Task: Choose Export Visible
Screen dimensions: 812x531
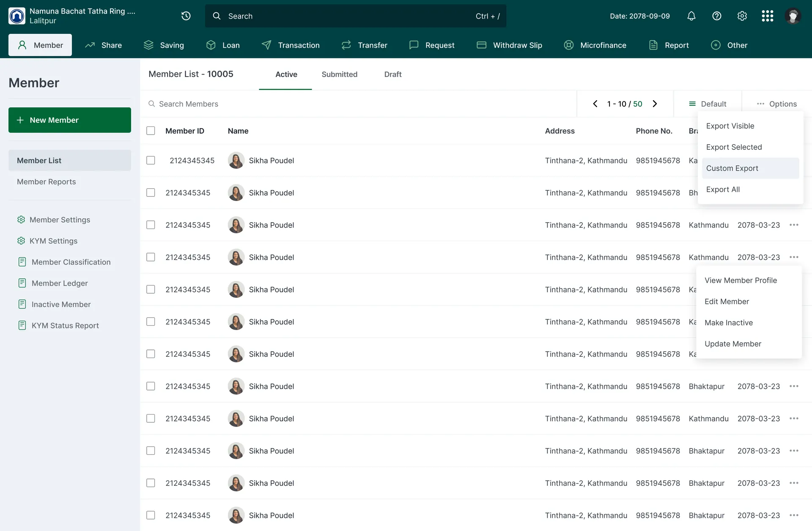Action: (x=750, y=126)
